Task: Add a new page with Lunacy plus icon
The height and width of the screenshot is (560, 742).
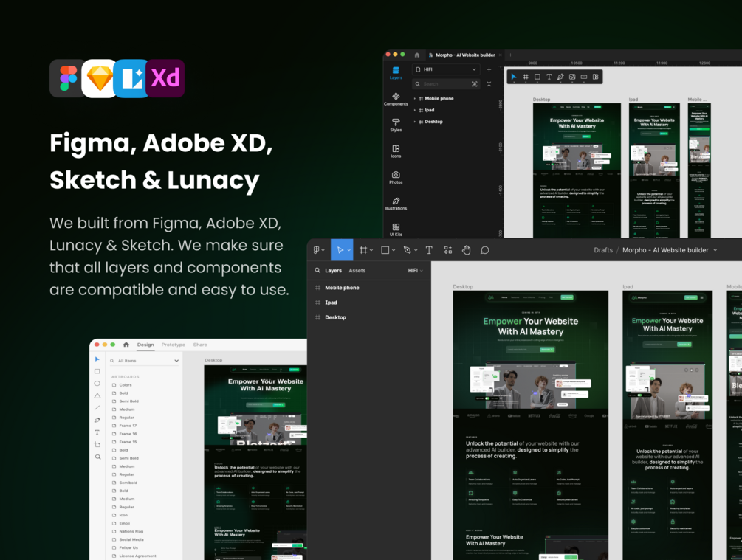Action: point(489,69)
